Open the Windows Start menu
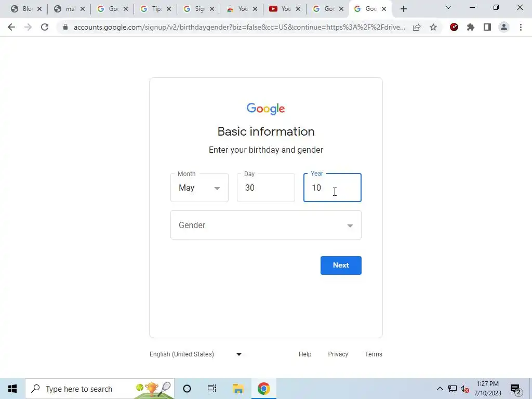This screenshot has height=399, width=532. pyautogui.click(x=12, y=389)
